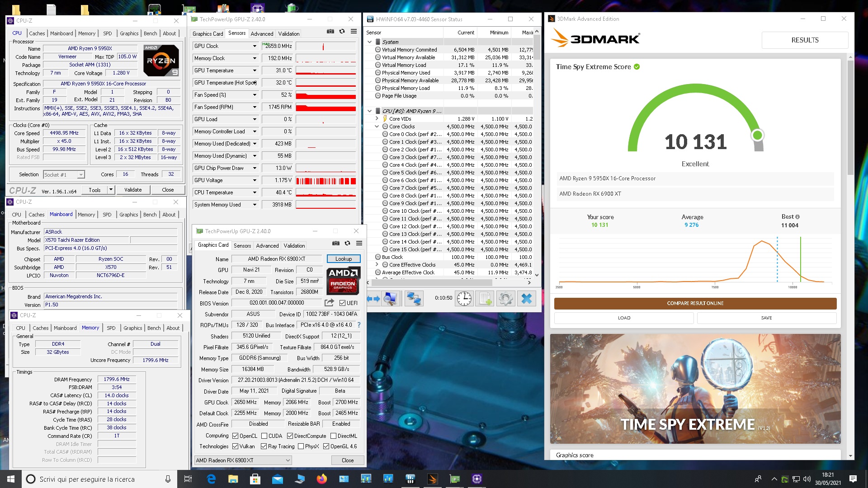This screenshot has width=868, height=488.
Task: Click the Task View taskbar icon
Action: pos(188,479)
